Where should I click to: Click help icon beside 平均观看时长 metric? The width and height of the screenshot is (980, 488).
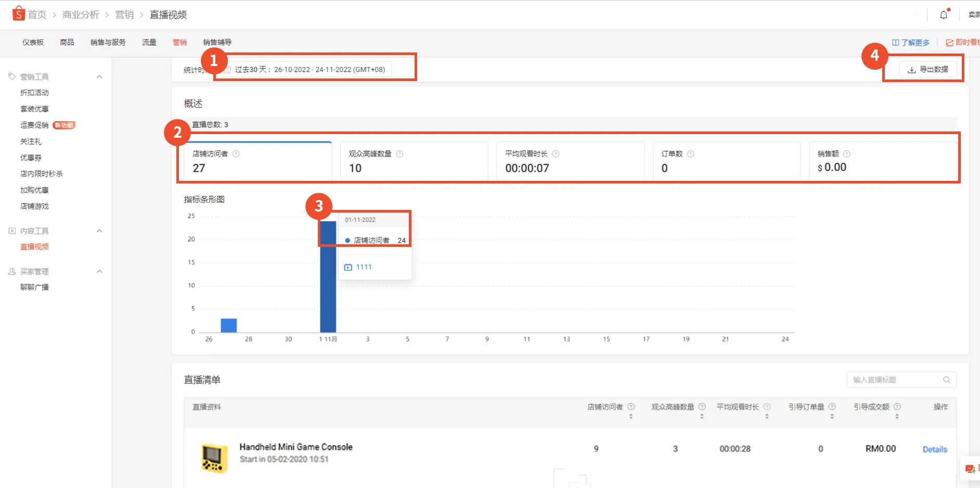(x=556, y=154)
